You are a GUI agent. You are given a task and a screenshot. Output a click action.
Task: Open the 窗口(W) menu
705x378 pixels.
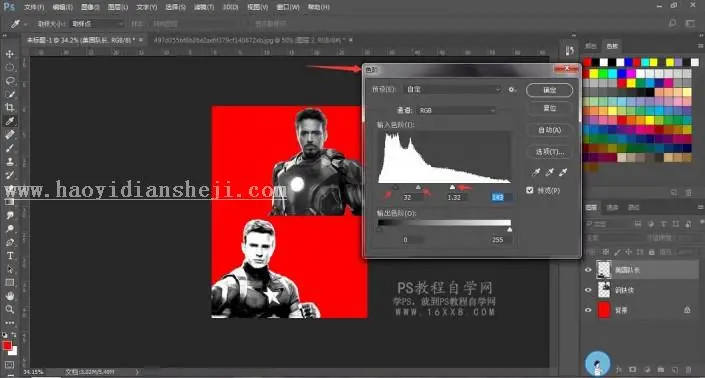click(x=288, y=7)
